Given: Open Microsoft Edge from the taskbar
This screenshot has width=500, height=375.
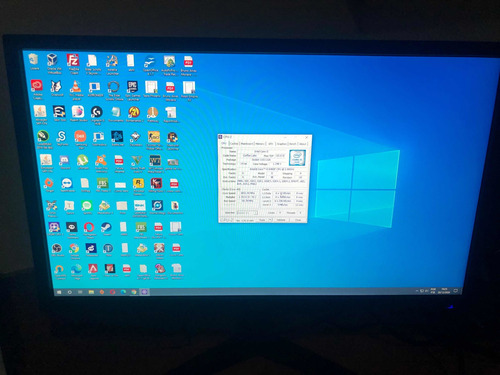Looking at the screenshot, I should tap(123, 292).
